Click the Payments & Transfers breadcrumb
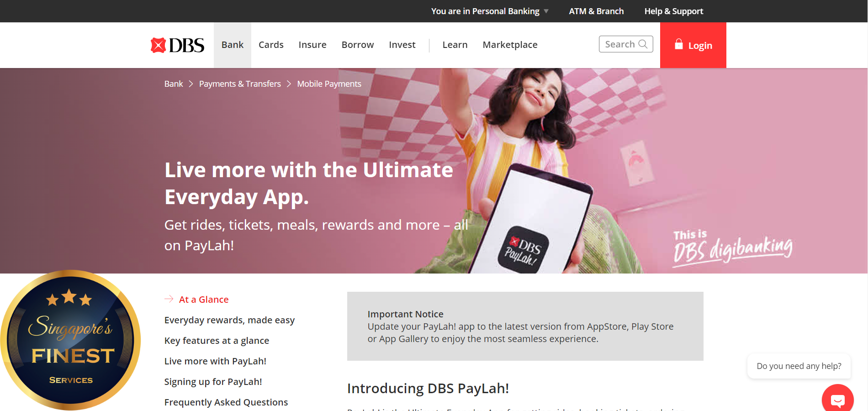 tap(240, 84)
